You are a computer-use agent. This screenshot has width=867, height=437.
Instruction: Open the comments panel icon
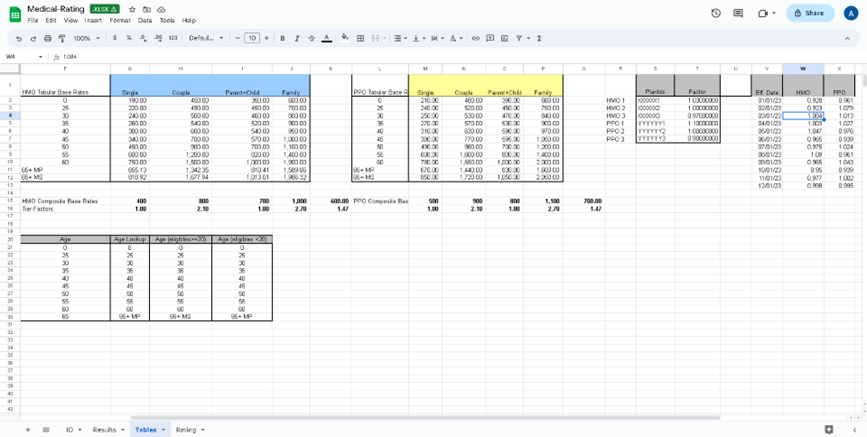click(x=738, y=13)
